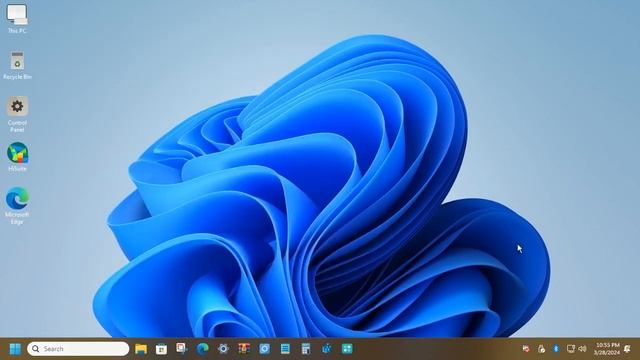Open the Windows Start menu

(15, 349)
